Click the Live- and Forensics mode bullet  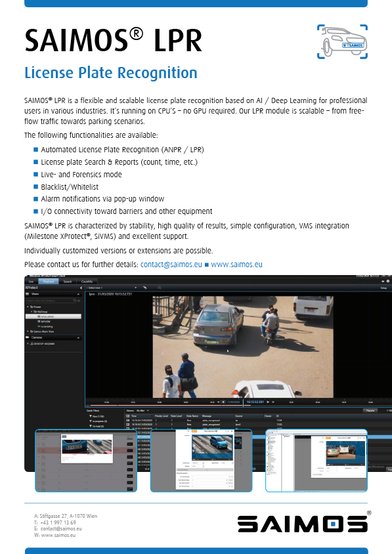(81, 175)
